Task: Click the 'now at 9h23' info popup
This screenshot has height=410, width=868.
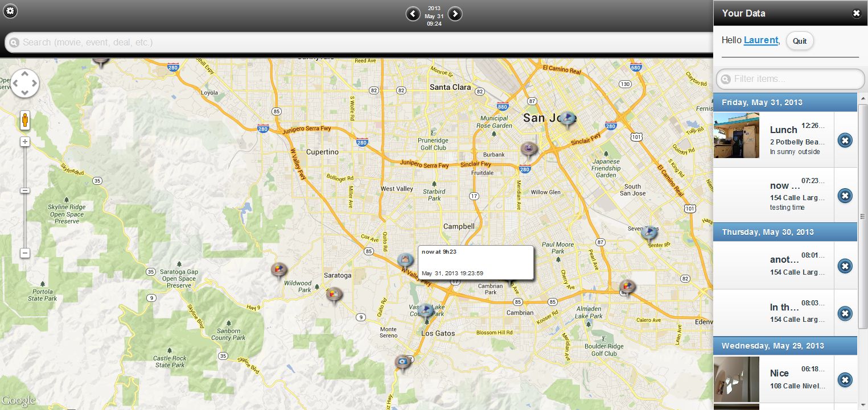Action: tap(476, 263)
